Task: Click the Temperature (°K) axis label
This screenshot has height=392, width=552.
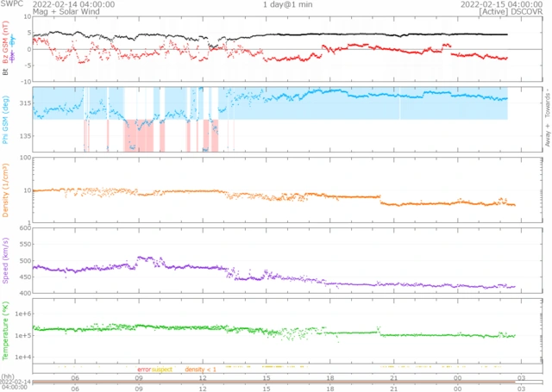Action: [x=6, y=330]
